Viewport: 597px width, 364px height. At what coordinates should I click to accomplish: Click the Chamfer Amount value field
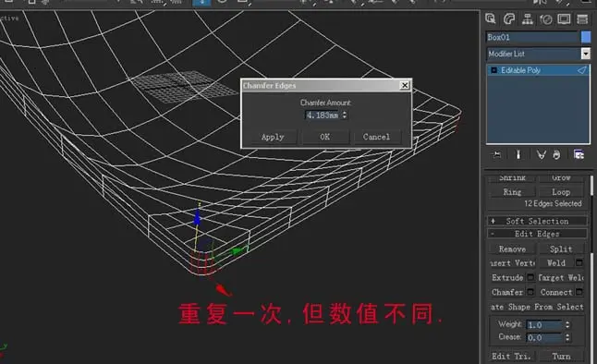(323, 115)
